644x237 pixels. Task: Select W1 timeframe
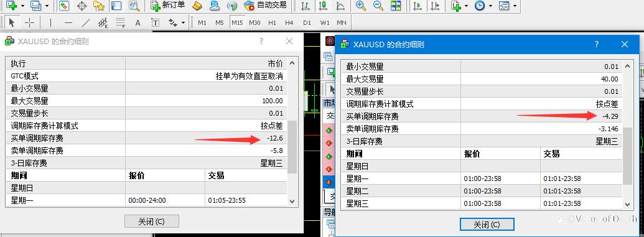[x=324, y=22]
